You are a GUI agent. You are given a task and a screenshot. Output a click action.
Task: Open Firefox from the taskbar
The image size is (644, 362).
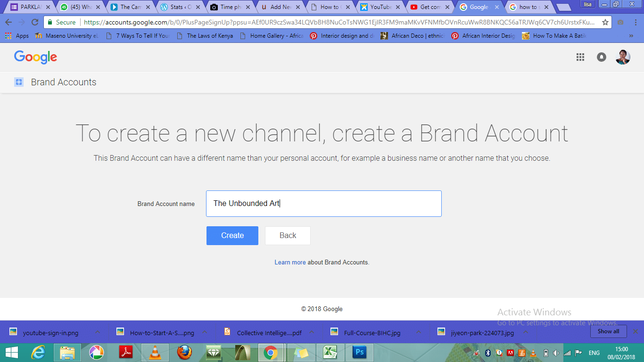click(x=184, y=353)
